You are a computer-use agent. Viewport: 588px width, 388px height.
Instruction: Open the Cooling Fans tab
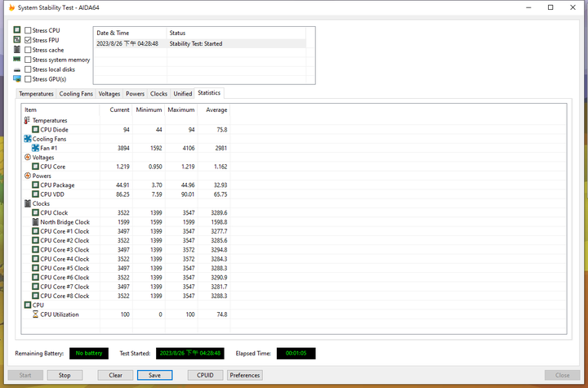click(76, 93)
